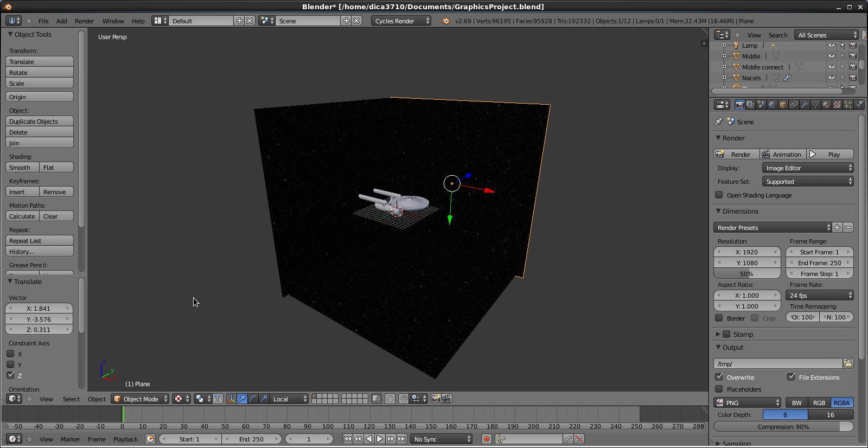Hide the Lamp object using its eye icon
868x448 pixels.
point(831,45)
